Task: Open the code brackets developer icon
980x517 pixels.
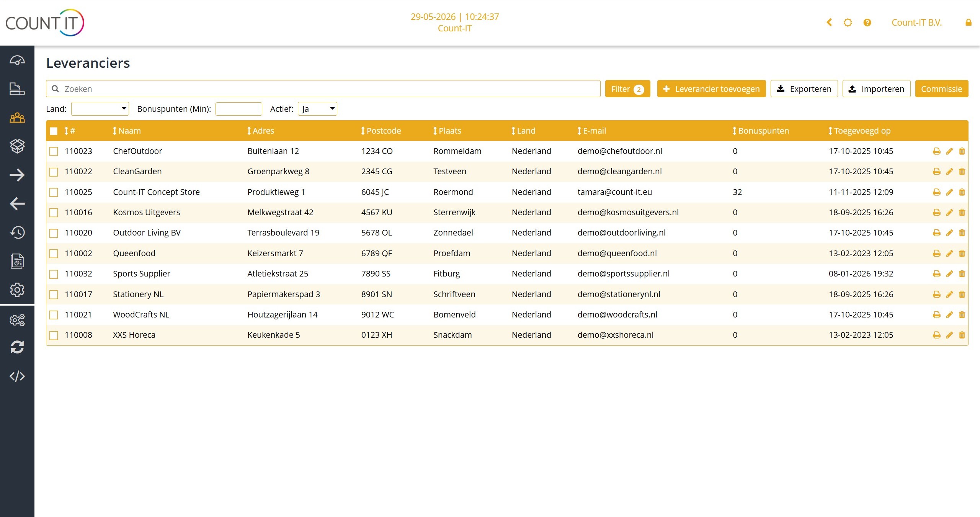Action: tap(17, 376)
